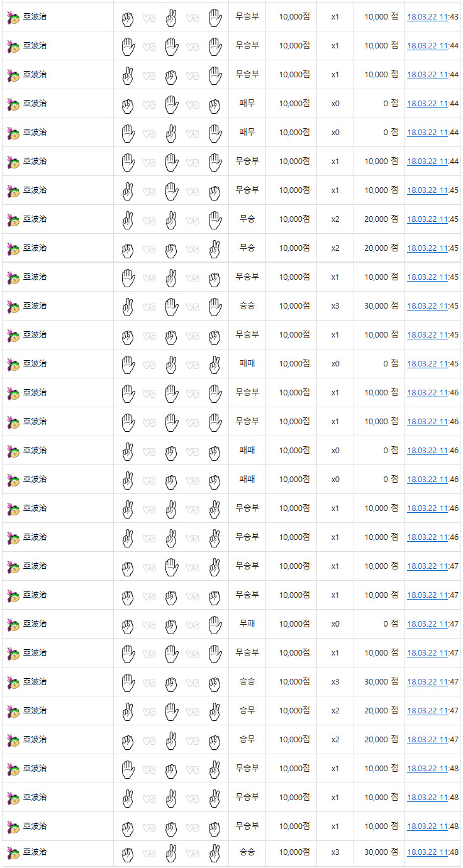Screen dimensions: 463x868
Task: Click middle paper hand in rock-paper-rock 패무 row
Action: (x=171, y=104)
